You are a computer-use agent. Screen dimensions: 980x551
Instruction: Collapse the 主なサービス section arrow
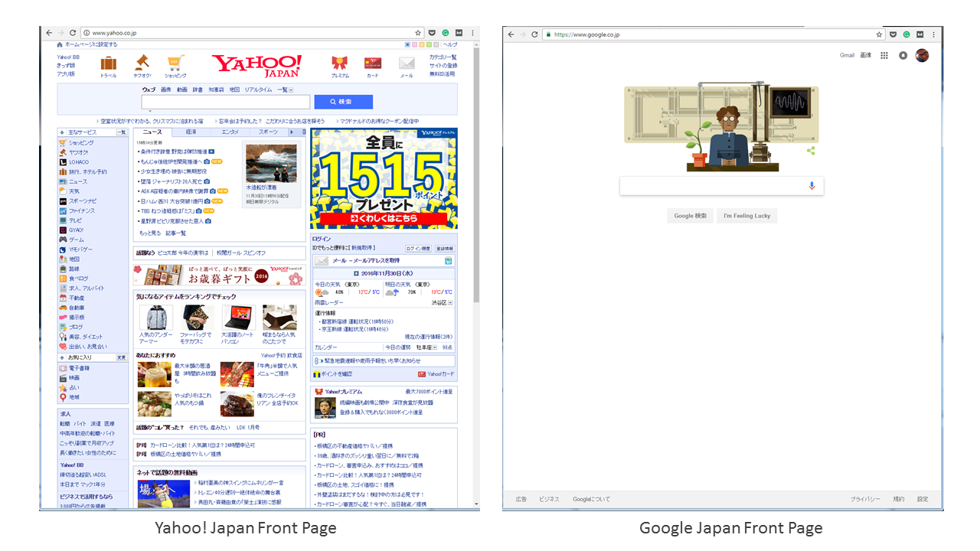point(61,132)
